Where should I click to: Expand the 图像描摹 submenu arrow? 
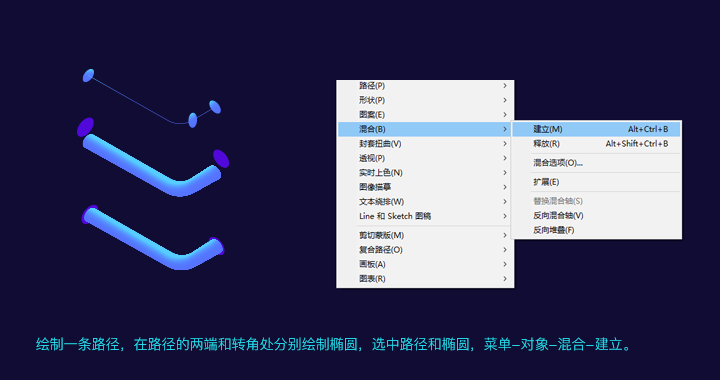505,187
